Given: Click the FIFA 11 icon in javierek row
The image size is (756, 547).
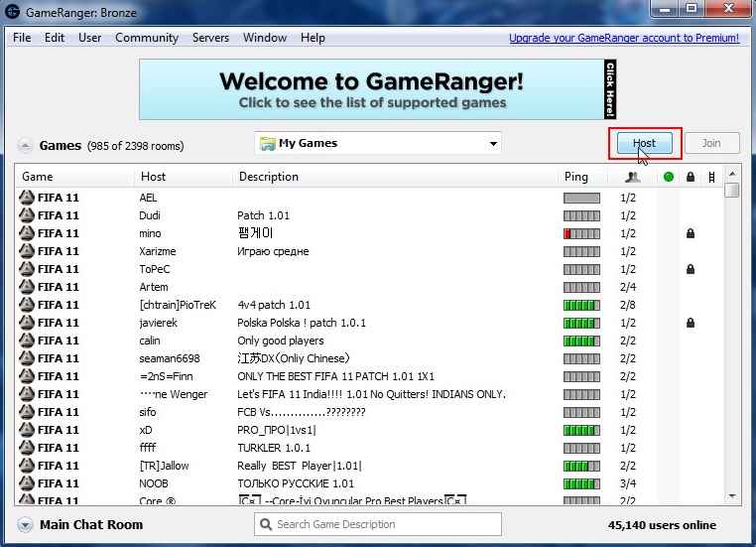Looking at the screenshot, I should tap(27, 323).
